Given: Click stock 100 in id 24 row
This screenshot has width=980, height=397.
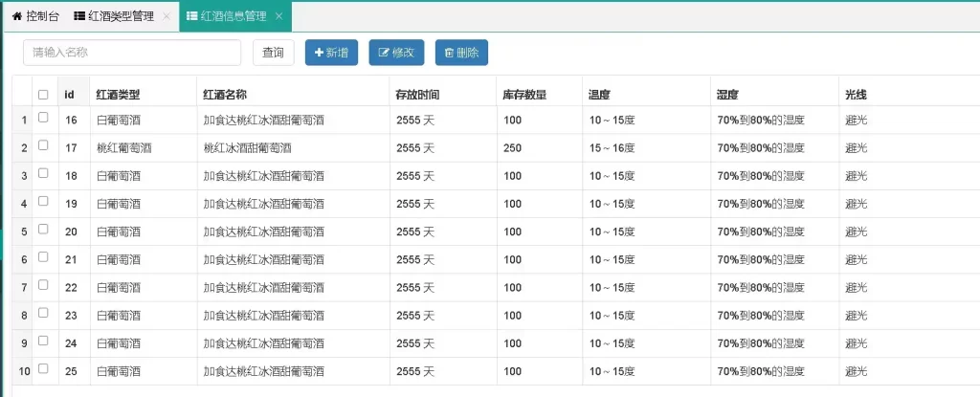Looking at the screenshot, I should (513, 343).
